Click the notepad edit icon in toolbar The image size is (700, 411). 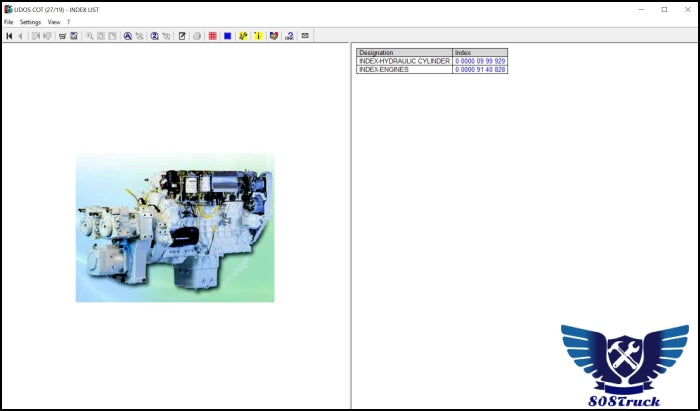tap(181, 36)
